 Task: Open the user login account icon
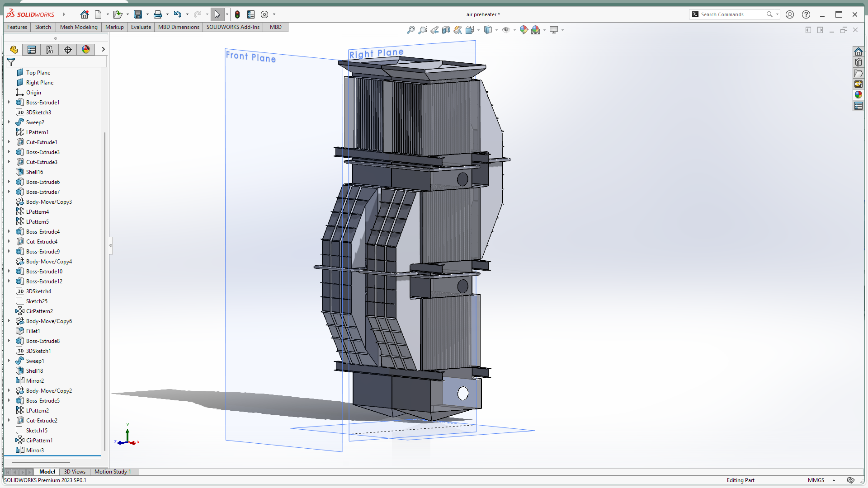pos(790,14)
